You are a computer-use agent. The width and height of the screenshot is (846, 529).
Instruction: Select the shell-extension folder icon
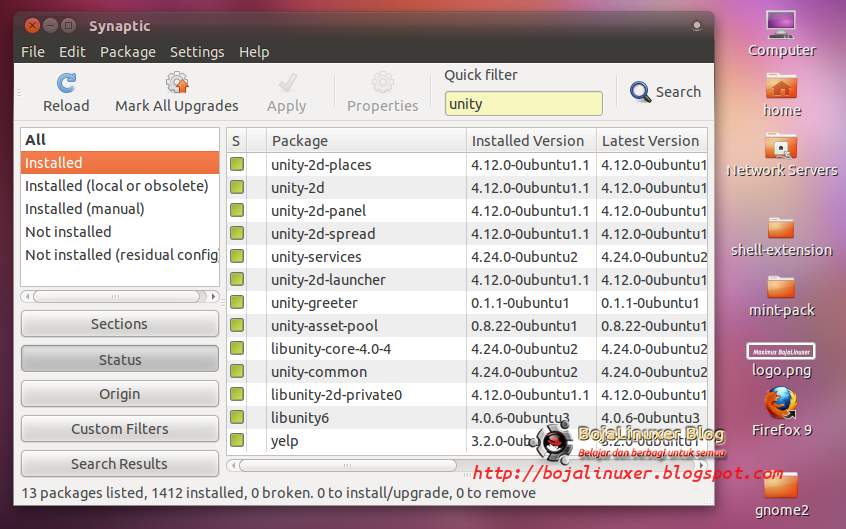coord(781,227)
